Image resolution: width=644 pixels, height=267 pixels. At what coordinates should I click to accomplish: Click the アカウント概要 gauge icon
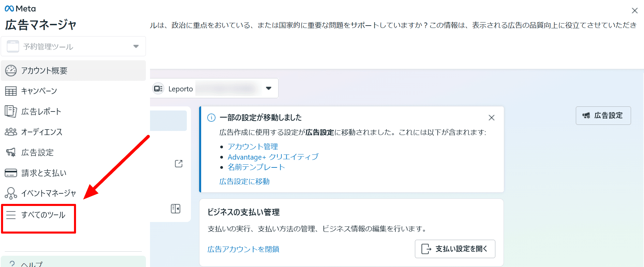(11, 71)
